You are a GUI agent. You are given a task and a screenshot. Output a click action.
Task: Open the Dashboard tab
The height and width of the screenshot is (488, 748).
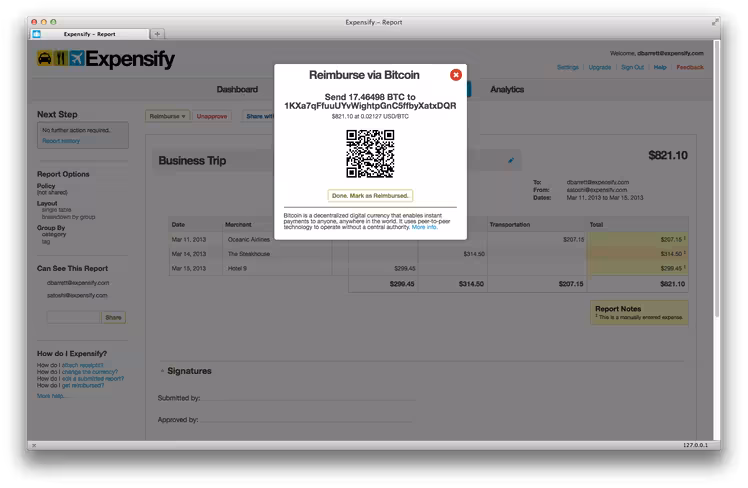click(x=237, y=89)
